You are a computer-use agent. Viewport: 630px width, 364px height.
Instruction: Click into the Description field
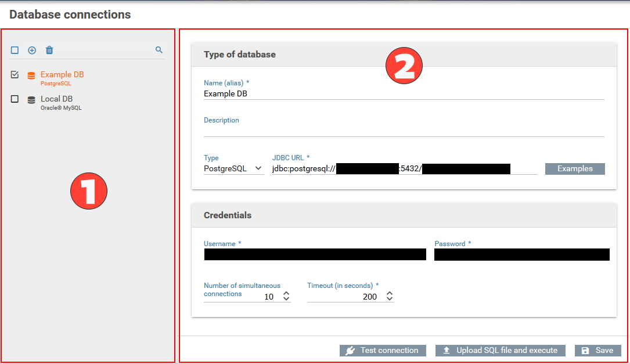click(x=404, y=131)
